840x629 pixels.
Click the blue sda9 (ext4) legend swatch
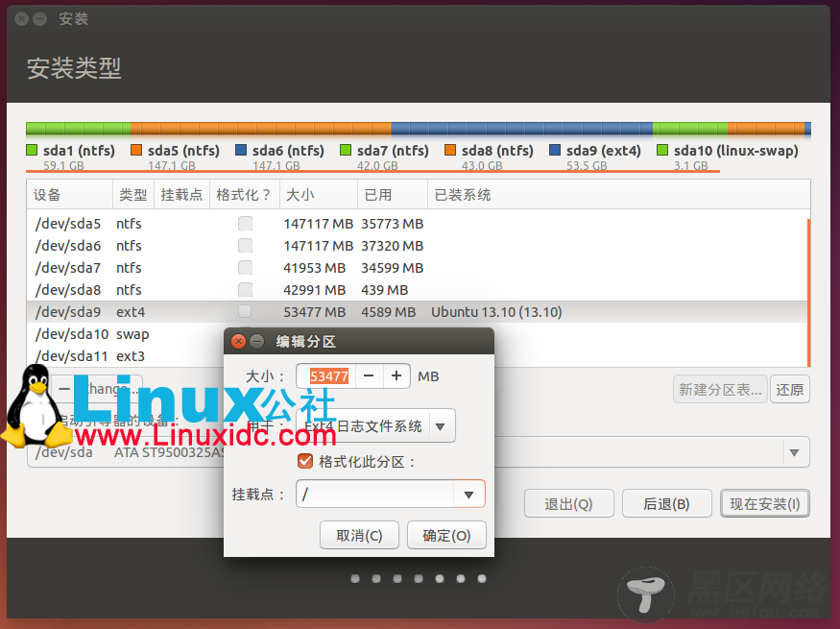pyautogui.click(x=555, y=150)
